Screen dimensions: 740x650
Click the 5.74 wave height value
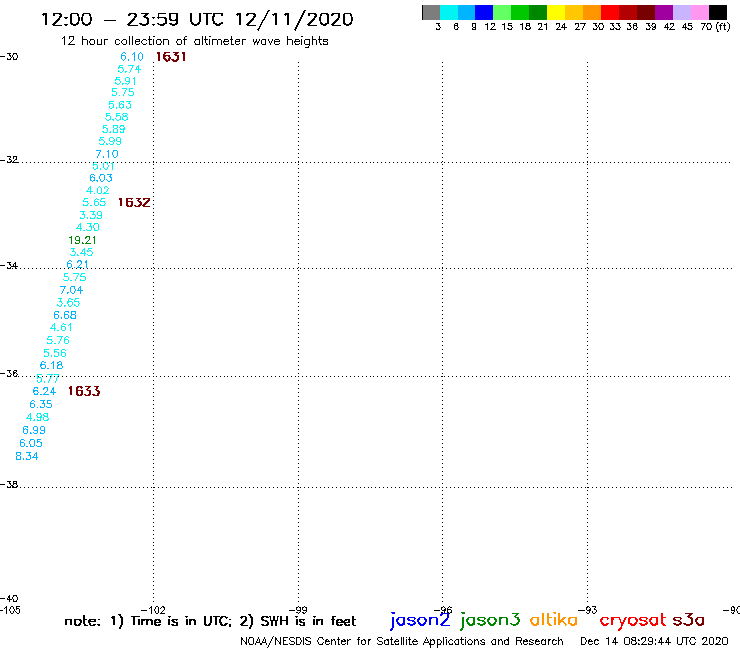129,69
